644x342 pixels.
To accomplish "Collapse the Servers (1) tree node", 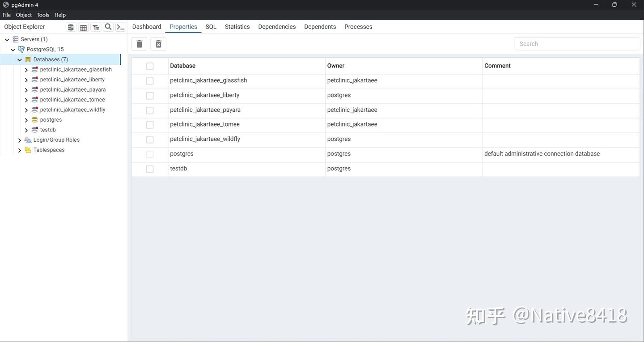I will (7, 39).
